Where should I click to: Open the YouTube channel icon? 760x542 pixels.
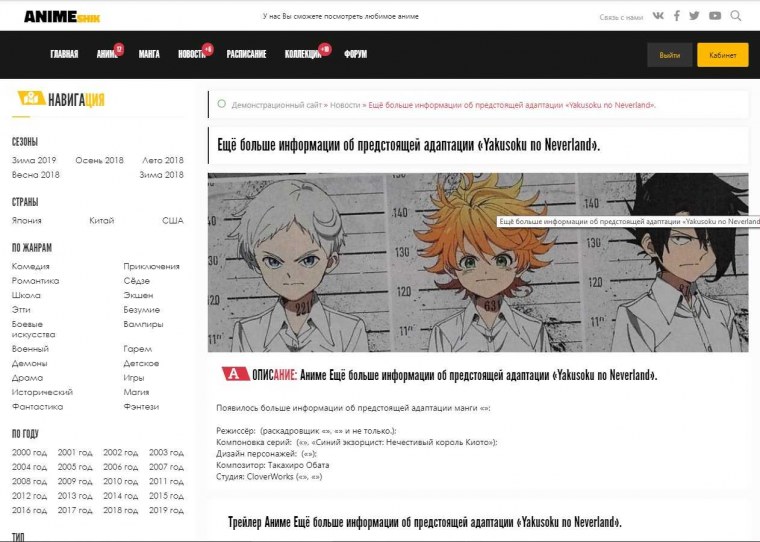point(715,16)
